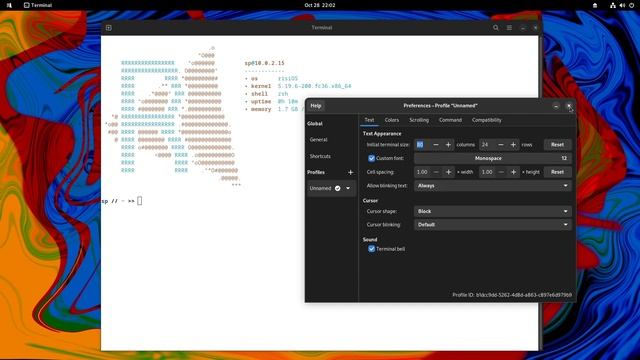
Task: Click the columns input field
Action: pyautogui.click(x=422, y=144)
